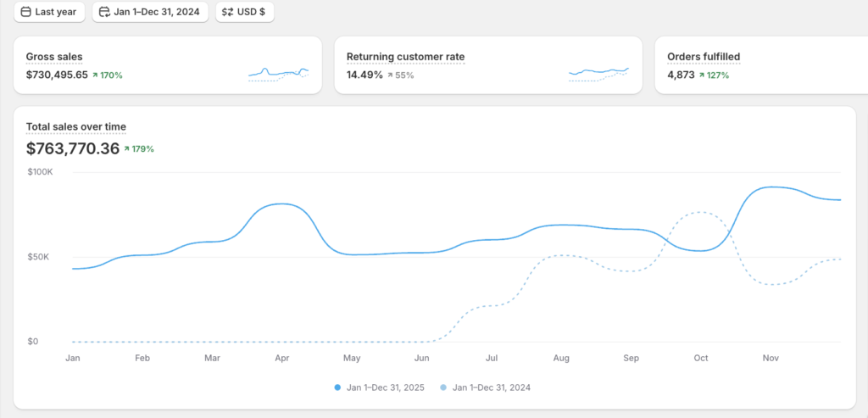
Task: Open the Returning customer rate report title
Action: 405,57
